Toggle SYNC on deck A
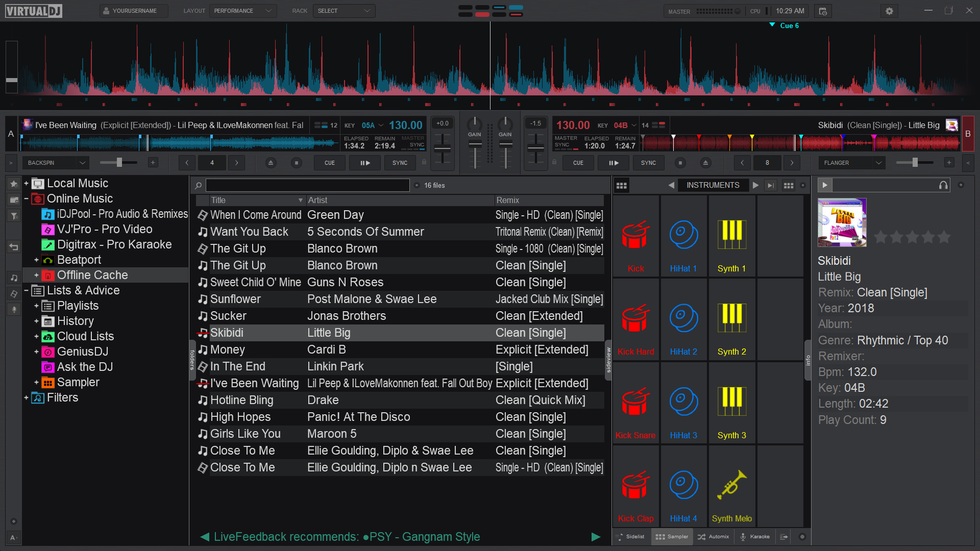 400,163
